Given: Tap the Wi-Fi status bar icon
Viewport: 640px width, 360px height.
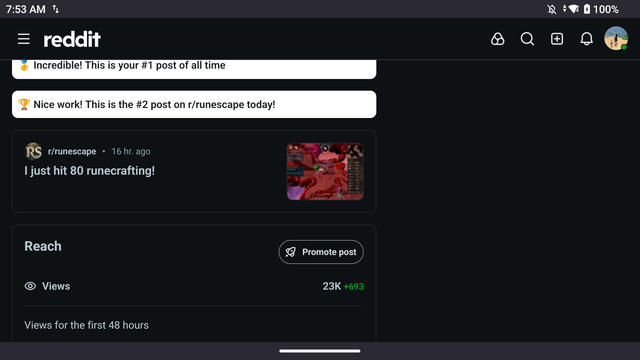Looking at the screenshot, I should [x=574, y=9].
